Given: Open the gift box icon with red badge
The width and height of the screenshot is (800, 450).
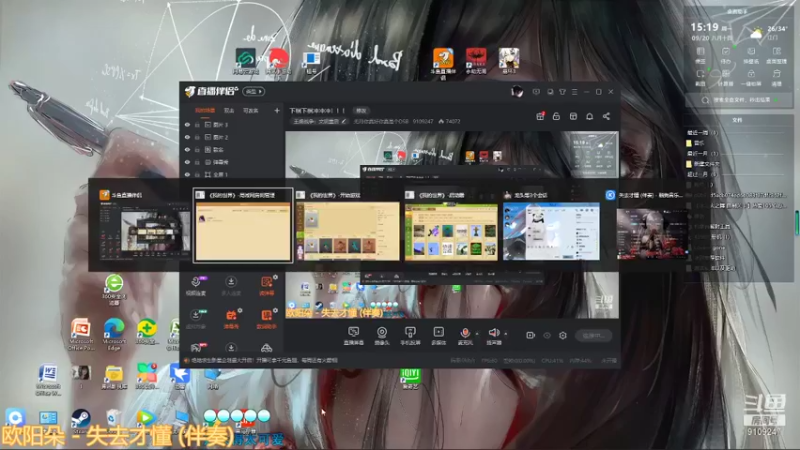Looking at the screenshot, I should [x=540, y=116].
